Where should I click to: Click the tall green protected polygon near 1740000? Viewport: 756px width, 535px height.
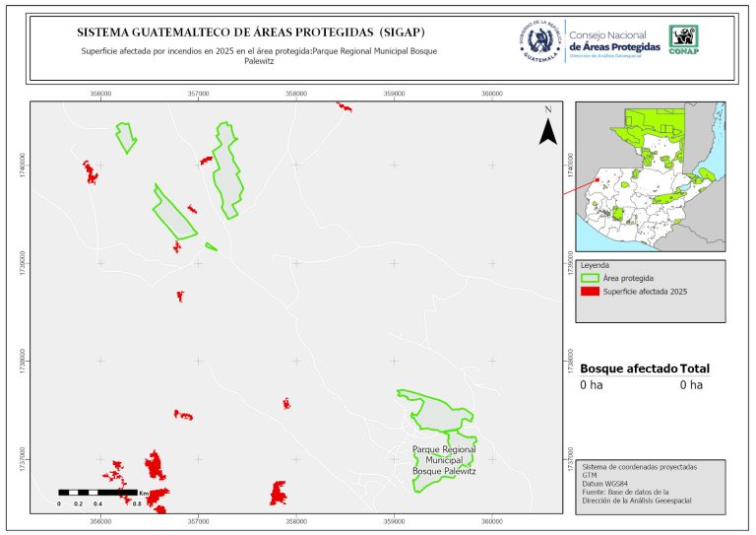point(227,170)
